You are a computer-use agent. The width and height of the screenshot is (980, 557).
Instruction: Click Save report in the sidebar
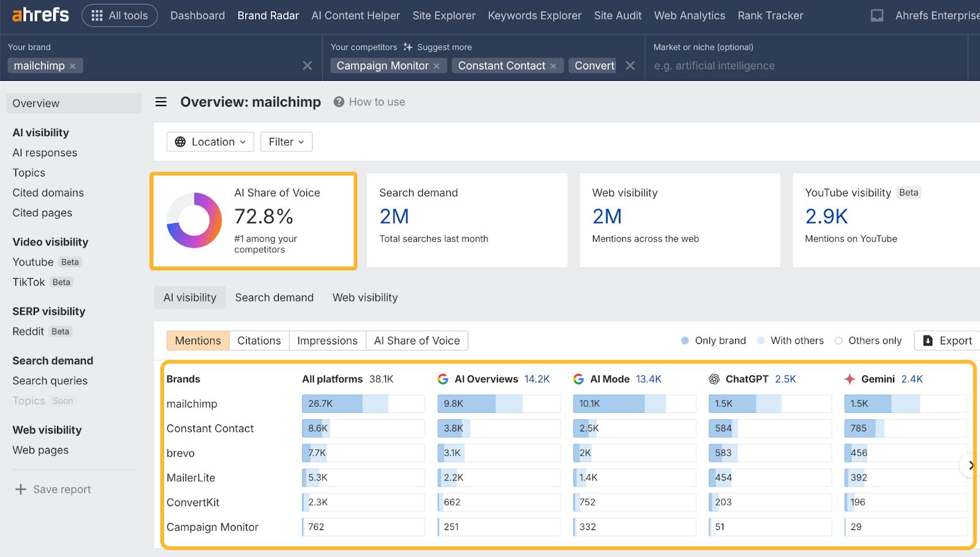61,488
